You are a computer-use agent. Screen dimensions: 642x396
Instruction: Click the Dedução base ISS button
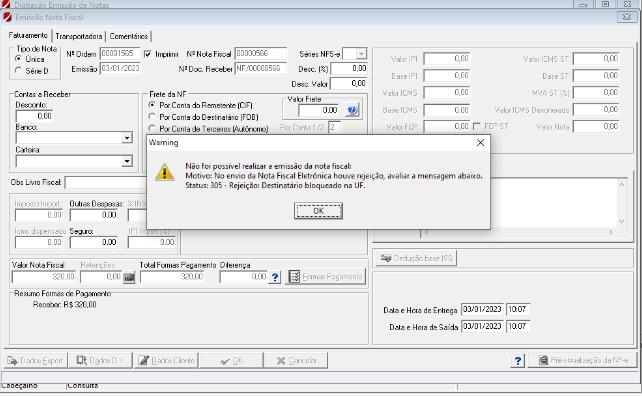(416, 258)
